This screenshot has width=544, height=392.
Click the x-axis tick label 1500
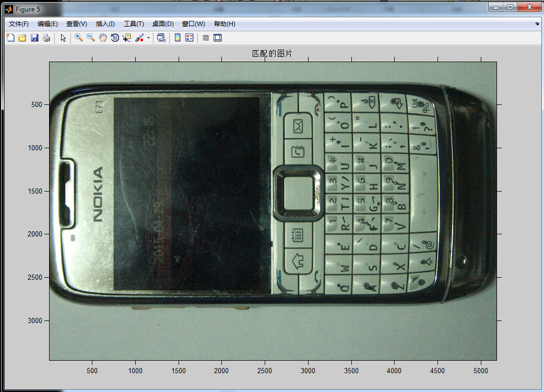click(179, 371)
